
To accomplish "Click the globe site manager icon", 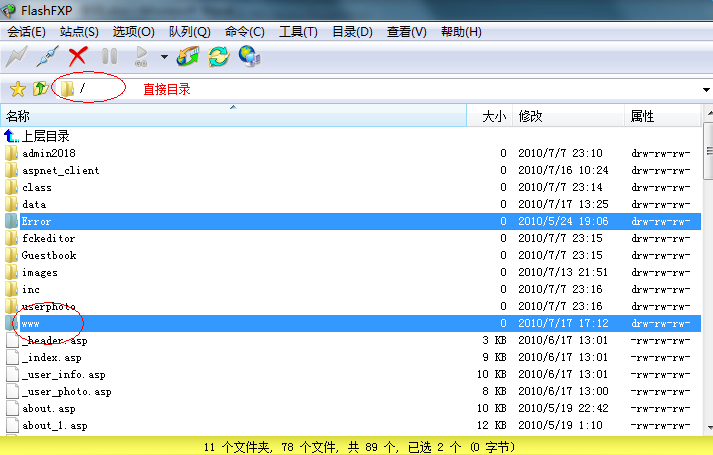I will [249, 57].
